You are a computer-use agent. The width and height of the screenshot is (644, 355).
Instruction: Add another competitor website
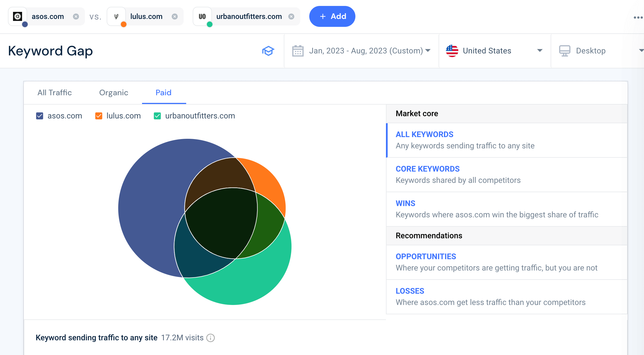point(332,16)
